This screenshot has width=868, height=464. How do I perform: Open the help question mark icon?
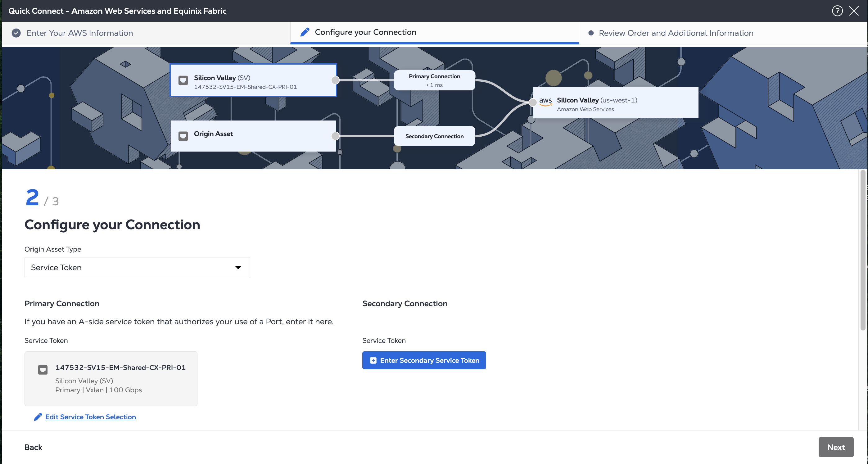tap(837, 11)
